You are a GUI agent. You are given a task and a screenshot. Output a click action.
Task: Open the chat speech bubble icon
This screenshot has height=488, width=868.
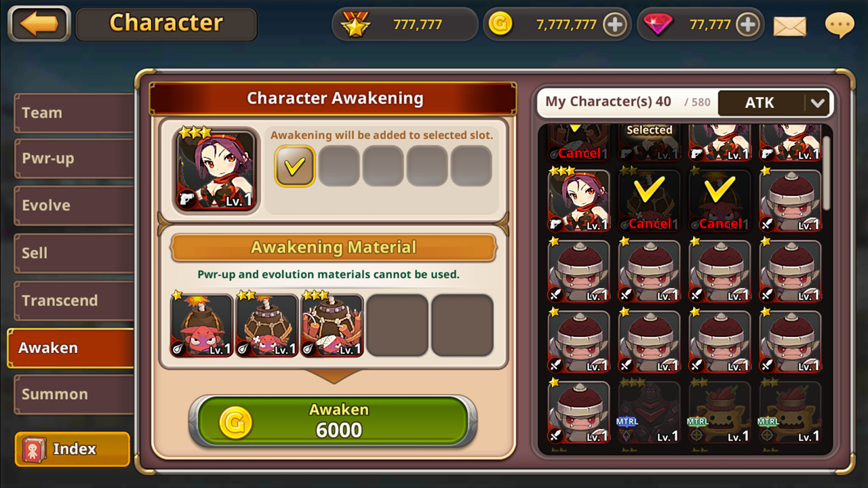point(839,25)
